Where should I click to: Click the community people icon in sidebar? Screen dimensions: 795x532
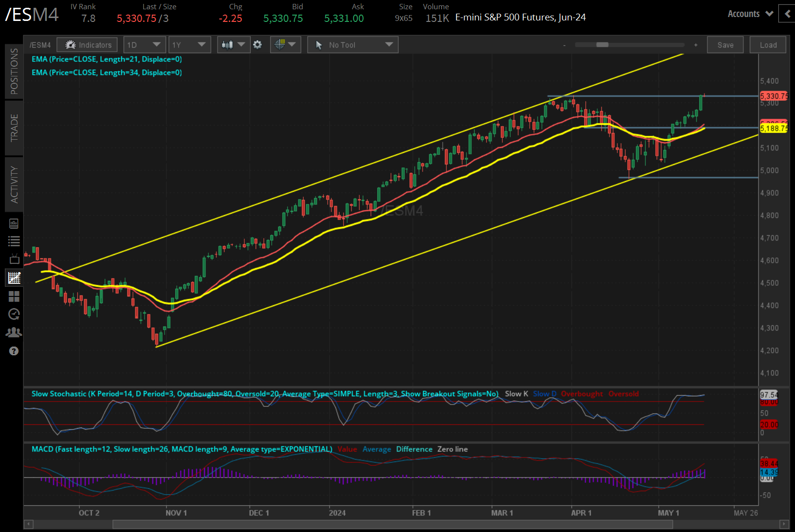pyautogui.click(x=14, y=332)
